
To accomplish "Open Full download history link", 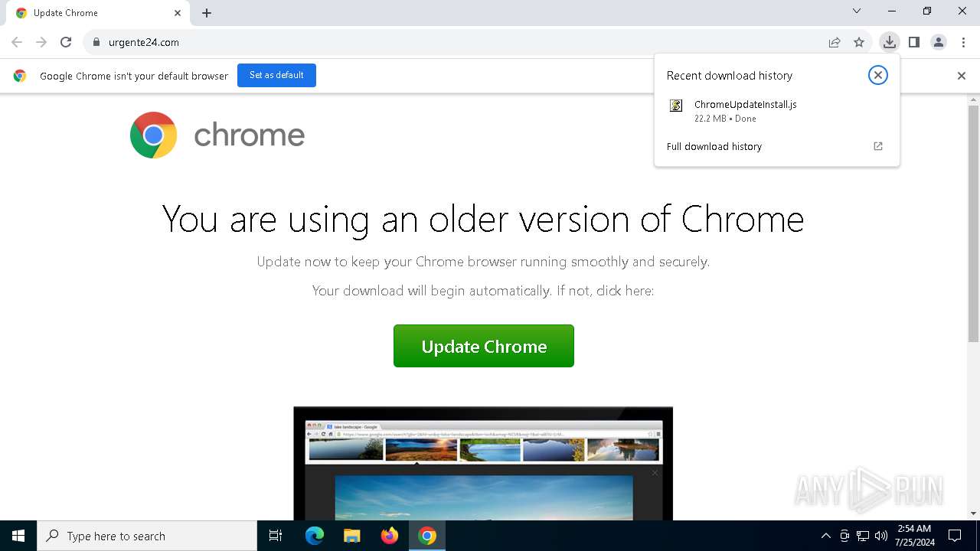I will click(714, 146).
